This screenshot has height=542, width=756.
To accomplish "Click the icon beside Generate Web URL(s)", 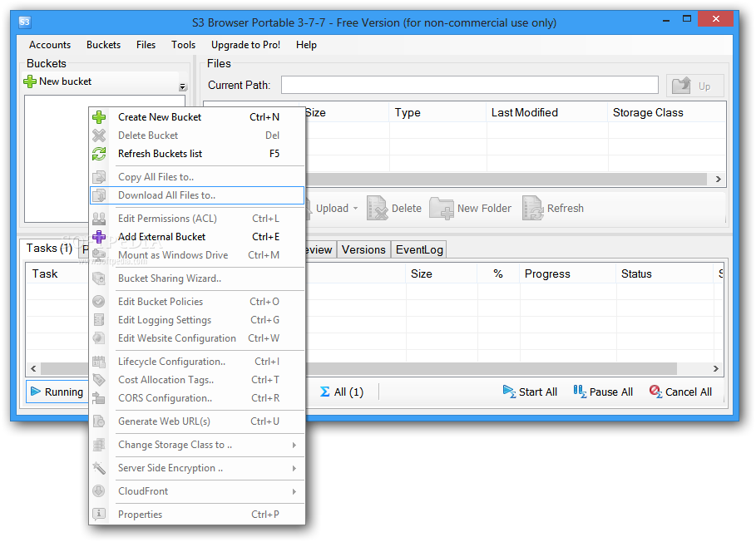I will [x=99, y=421].
